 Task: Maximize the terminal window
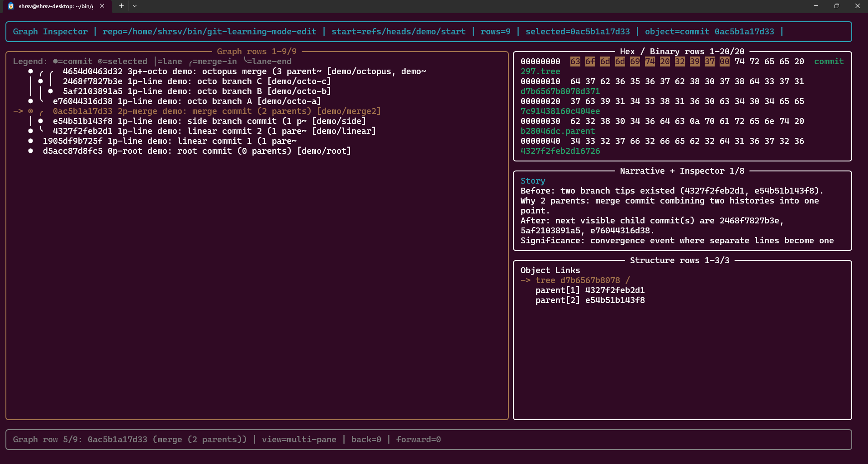point(836,6)
